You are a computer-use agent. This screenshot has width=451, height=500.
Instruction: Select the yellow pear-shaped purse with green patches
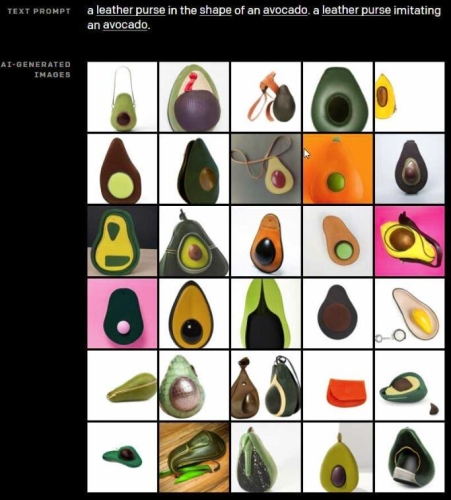coord(122,241)
